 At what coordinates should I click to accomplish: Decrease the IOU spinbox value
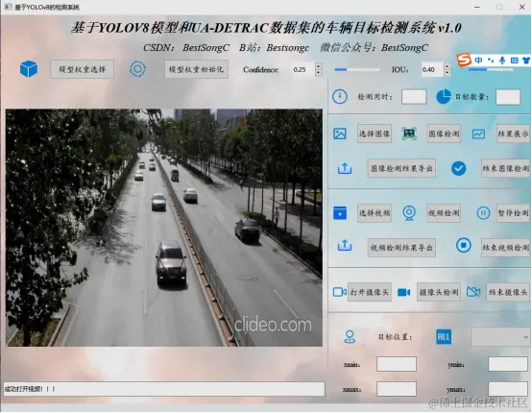point(447,73)
